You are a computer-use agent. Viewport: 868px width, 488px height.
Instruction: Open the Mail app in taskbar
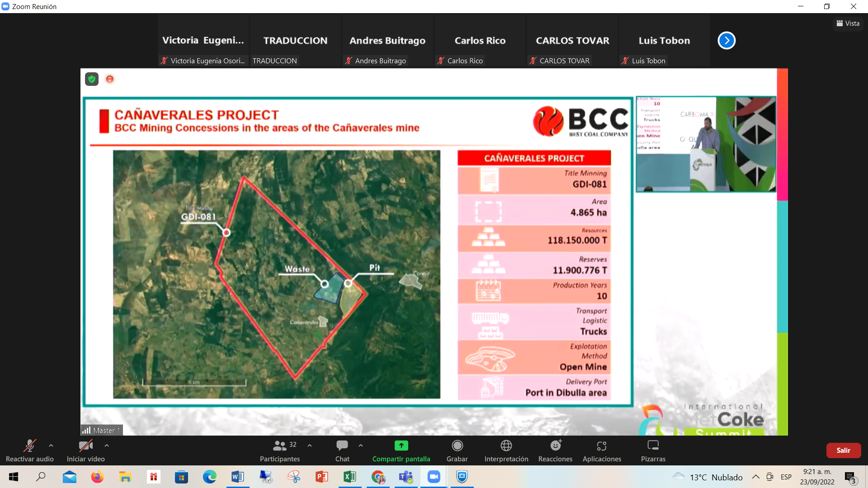70,477
